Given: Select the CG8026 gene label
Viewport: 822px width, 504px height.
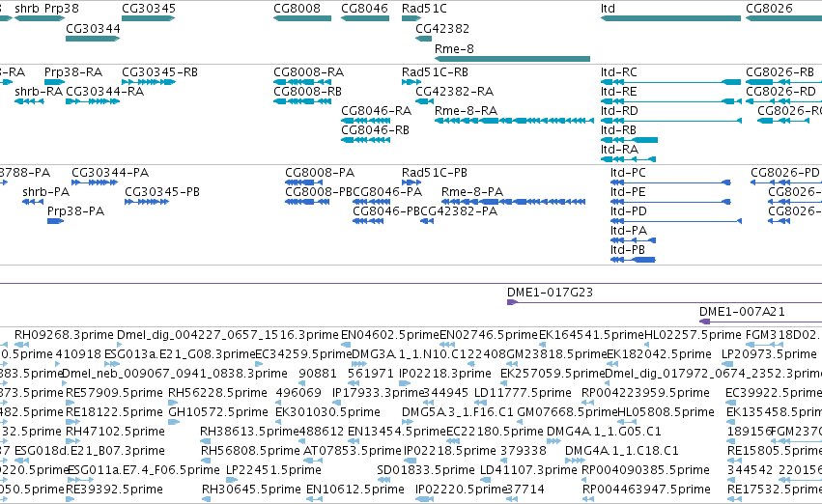Looking at the screenshot, I should [769, 9].
